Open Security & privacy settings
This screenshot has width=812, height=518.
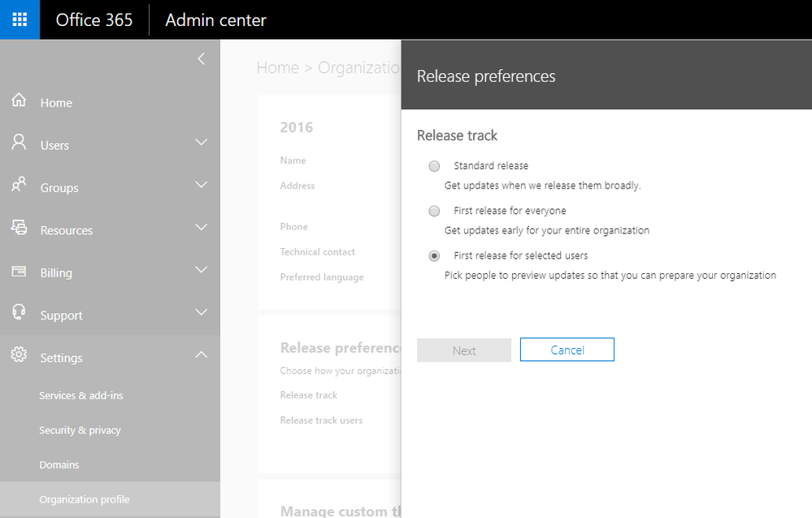tap(80, 430)
